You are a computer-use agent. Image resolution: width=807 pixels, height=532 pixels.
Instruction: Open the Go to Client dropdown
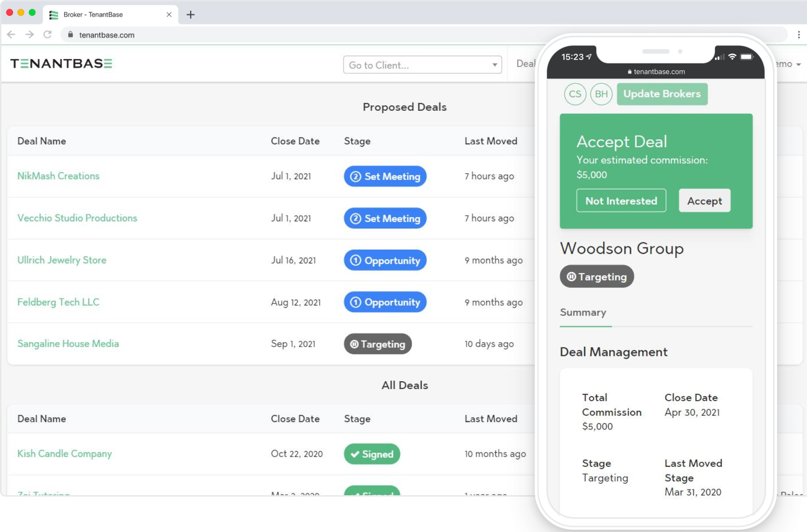pyautogui.click(x=422, y=65)
